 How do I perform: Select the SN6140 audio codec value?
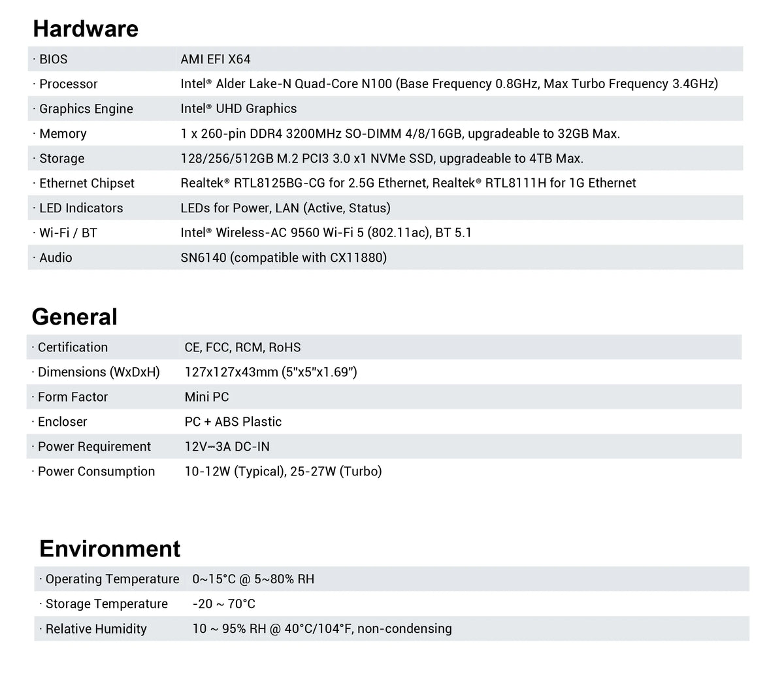tap(284, 258)
